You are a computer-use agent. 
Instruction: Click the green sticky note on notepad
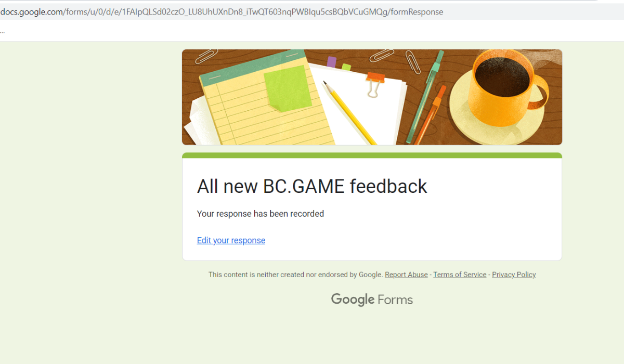(x=287, y=87)
